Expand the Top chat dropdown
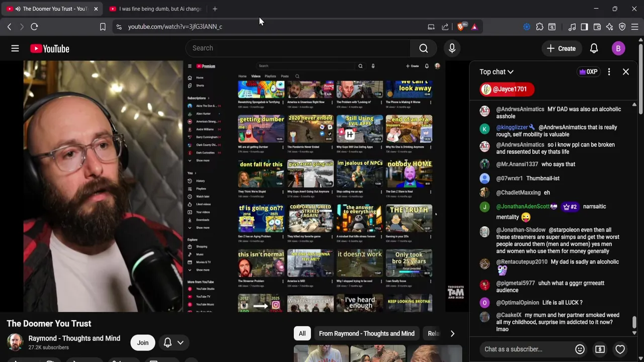 coord(496,72)
